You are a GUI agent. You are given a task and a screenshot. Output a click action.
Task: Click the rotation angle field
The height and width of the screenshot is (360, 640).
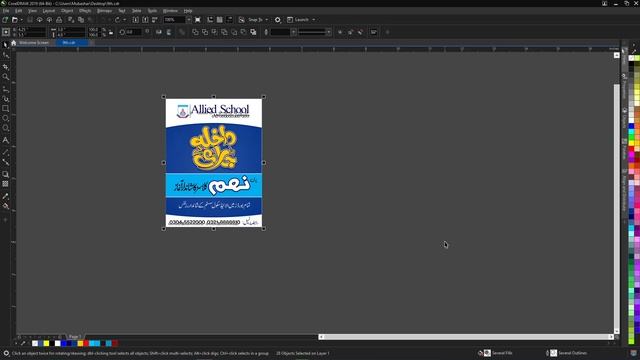tap(133, 32)
